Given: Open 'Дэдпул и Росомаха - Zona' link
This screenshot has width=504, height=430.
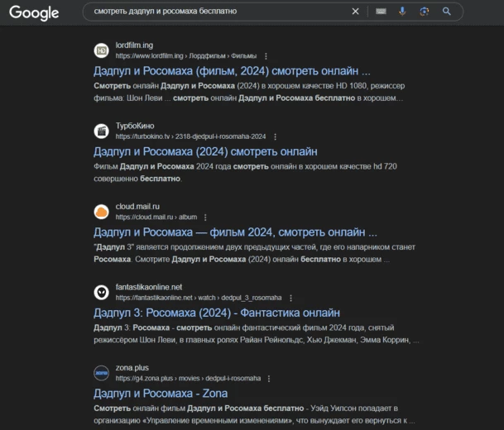Looking at the screenshot, I should pyautogui.click(x=161, y=394).
